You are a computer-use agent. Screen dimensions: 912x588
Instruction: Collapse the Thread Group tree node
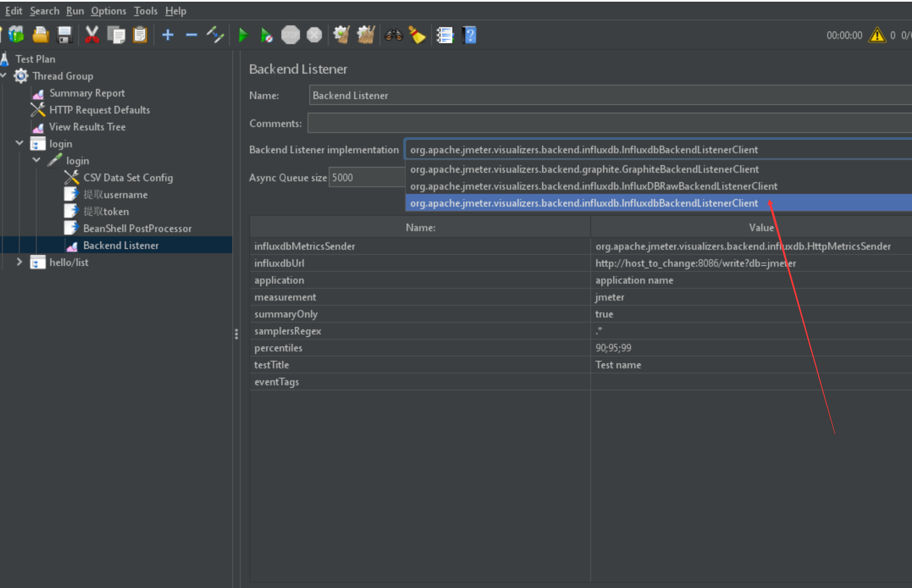(3, 75)
